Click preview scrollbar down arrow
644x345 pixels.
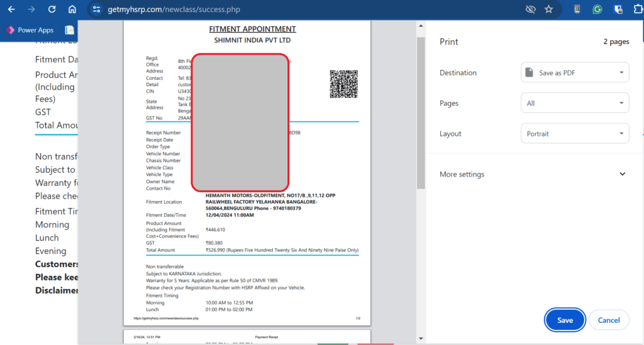(421, 339)
